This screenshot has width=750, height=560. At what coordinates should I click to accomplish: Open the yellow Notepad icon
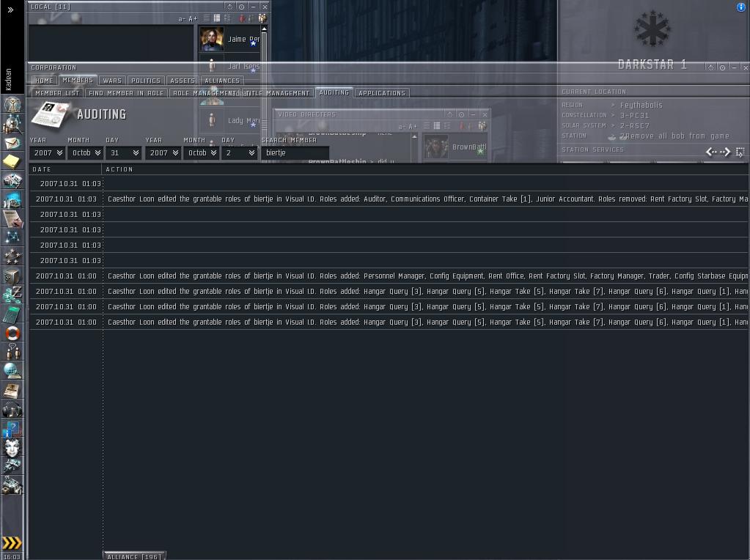[x=12, y=162]
